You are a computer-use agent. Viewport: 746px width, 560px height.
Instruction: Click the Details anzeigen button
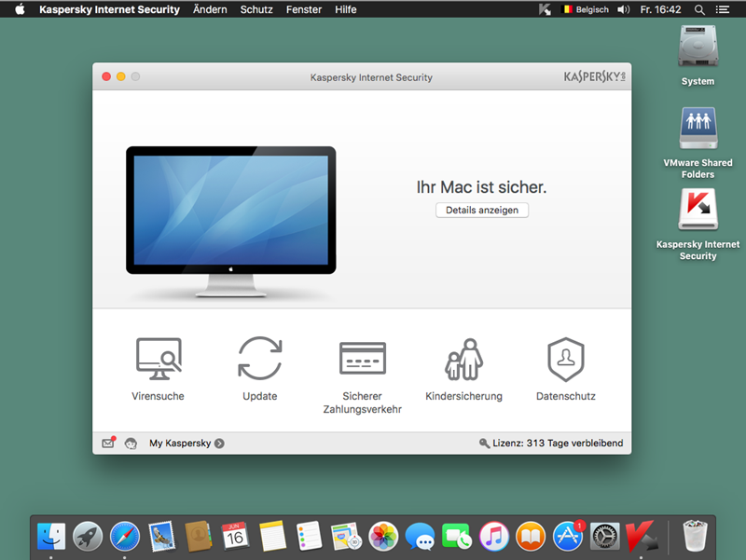(x=482, y=211)
